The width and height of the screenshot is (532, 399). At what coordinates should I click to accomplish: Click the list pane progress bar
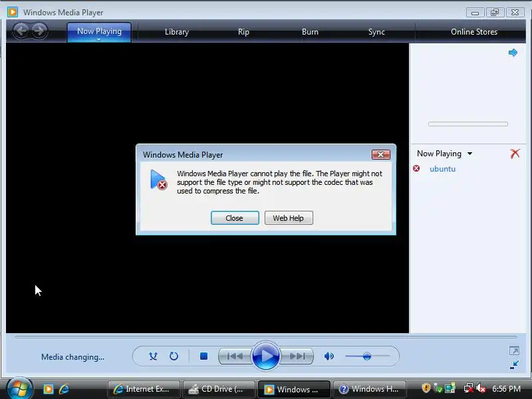[x=468, y=124]
